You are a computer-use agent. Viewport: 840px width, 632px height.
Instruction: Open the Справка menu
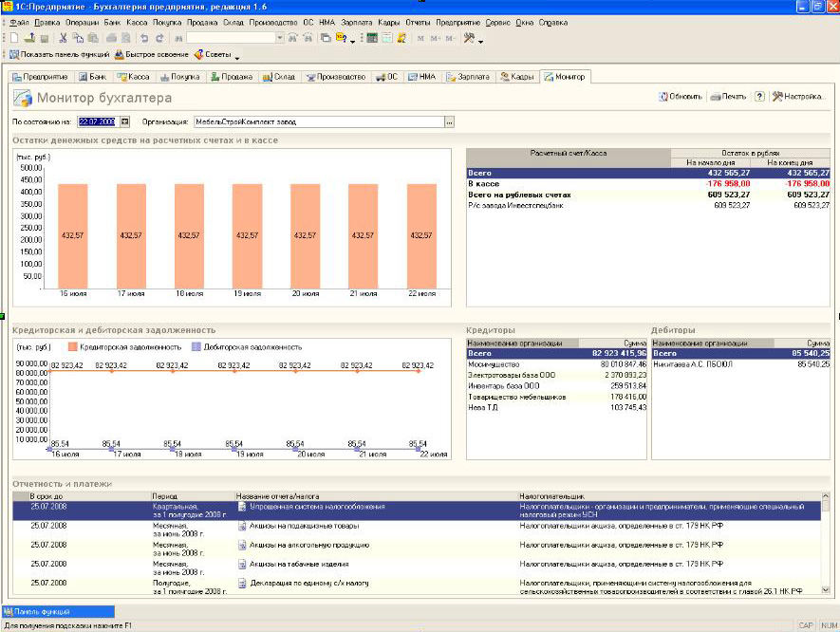pyautogui.click(x=552, y=23)
